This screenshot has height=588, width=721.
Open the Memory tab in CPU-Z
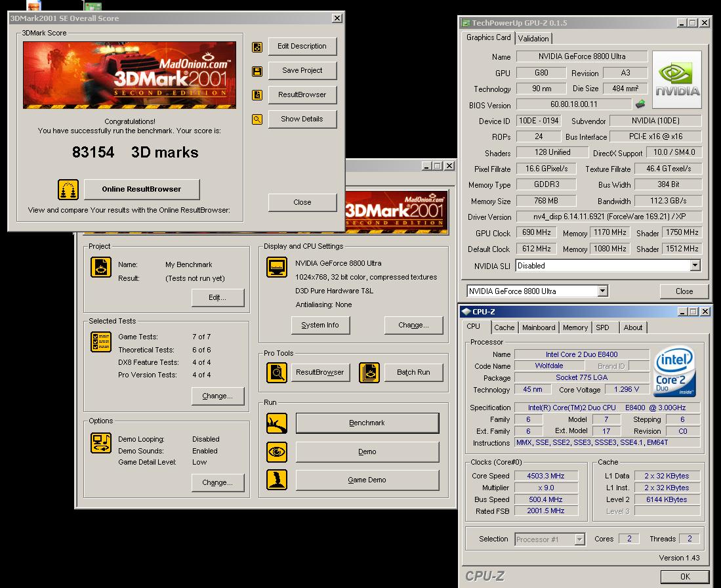click(575, 327)
